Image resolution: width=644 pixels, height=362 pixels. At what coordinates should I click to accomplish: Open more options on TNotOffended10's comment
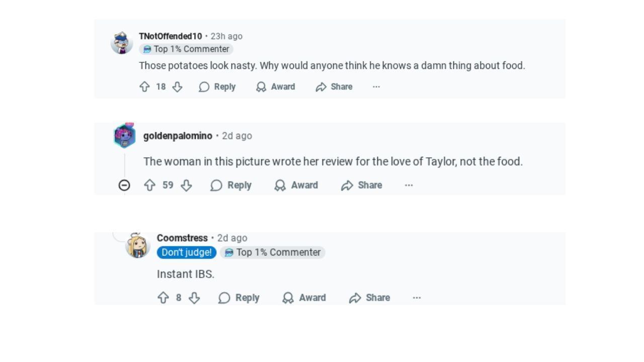376,87
